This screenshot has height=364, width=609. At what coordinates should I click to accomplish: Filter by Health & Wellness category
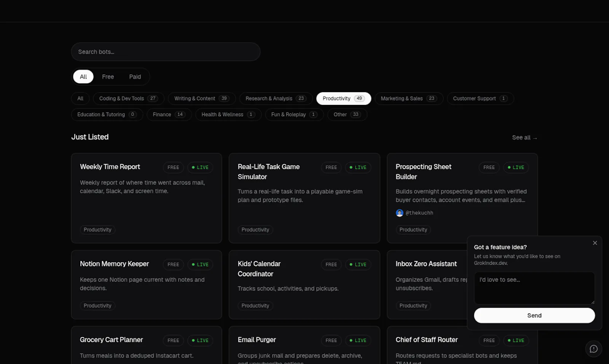pos(228,114)
